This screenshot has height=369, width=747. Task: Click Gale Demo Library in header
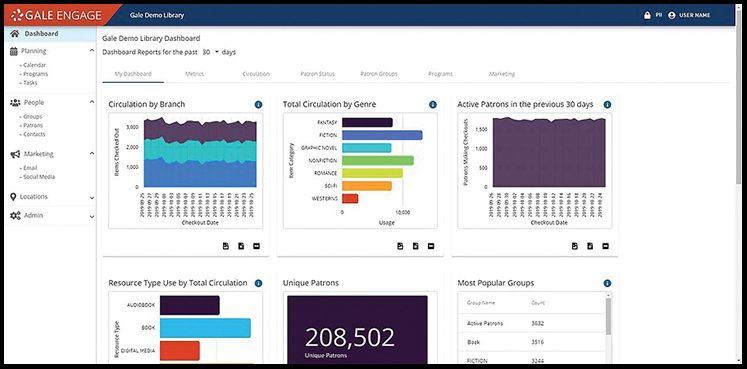(157, 15)
